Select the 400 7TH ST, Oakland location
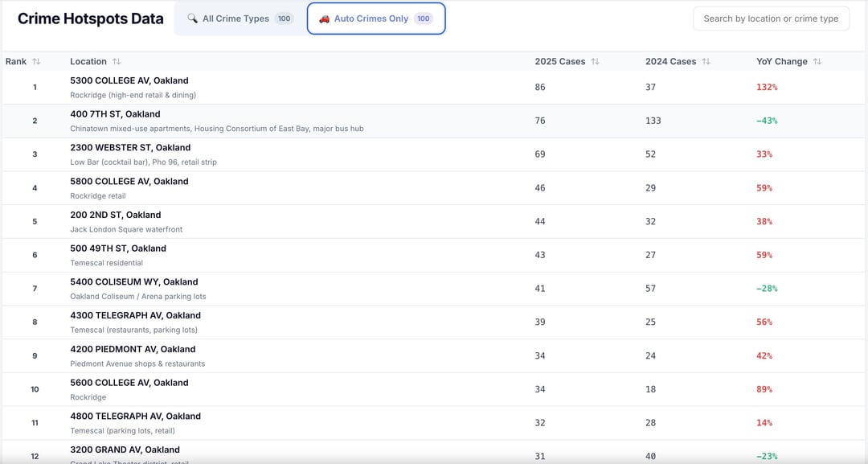 [115, 114]
